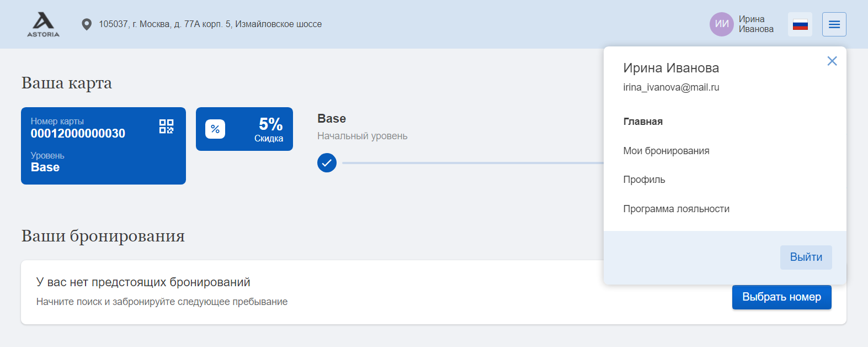Close the user menu panel

(832, 61)
